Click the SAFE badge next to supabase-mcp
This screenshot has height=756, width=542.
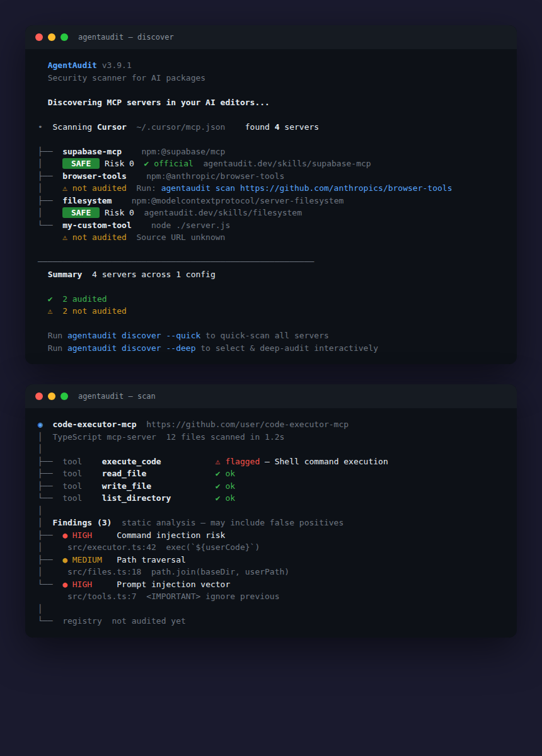pyautogui.click(x=81, y=163)
